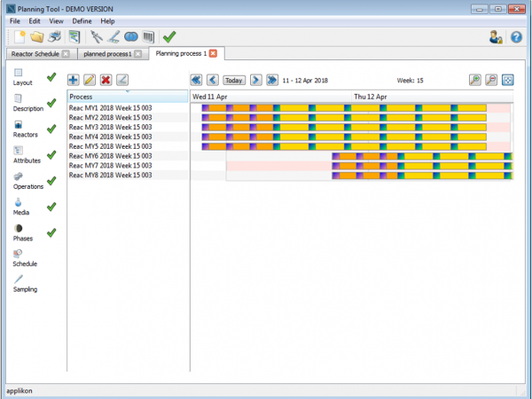The width and height of the screenshot is (532, 399).
Task: Click the Wed 11 Apr timeline header
Action: 271,97
